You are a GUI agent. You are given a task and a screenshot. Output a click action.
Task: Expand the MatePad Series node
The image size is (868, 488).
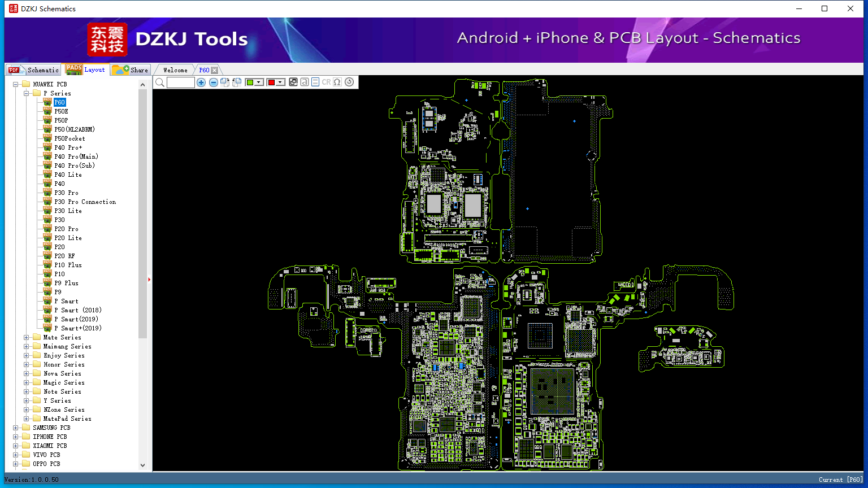coord(27,419)
